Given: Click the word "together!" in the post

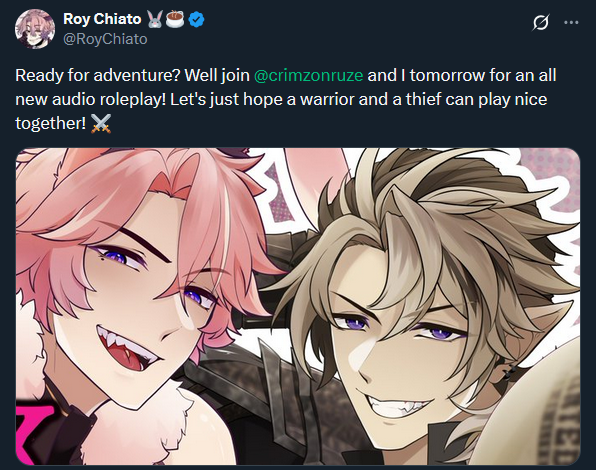Looking at the screenshot, I should [51, 123].
